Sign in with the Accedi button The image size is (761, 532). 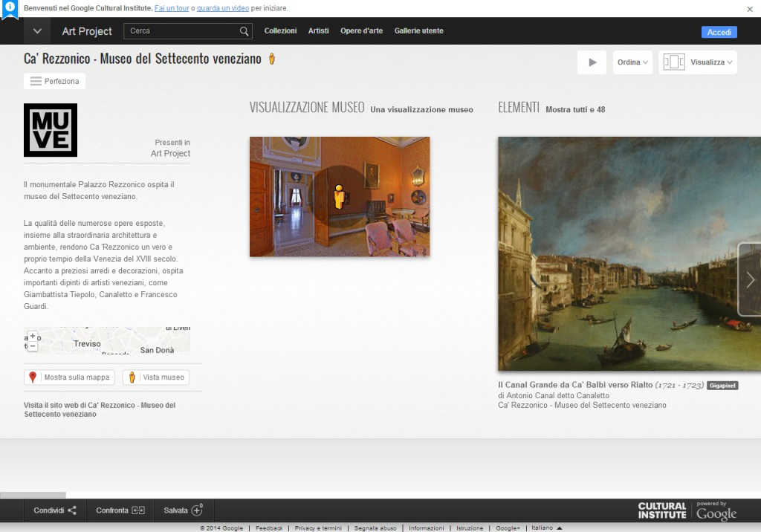(x=719, y=32)
